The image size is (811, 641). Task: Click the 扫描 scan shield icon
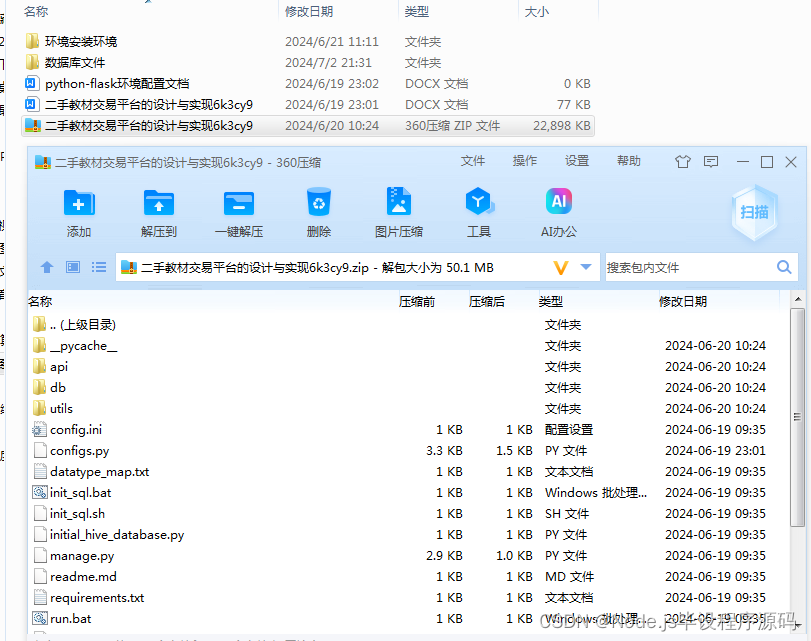click(754, 210)
